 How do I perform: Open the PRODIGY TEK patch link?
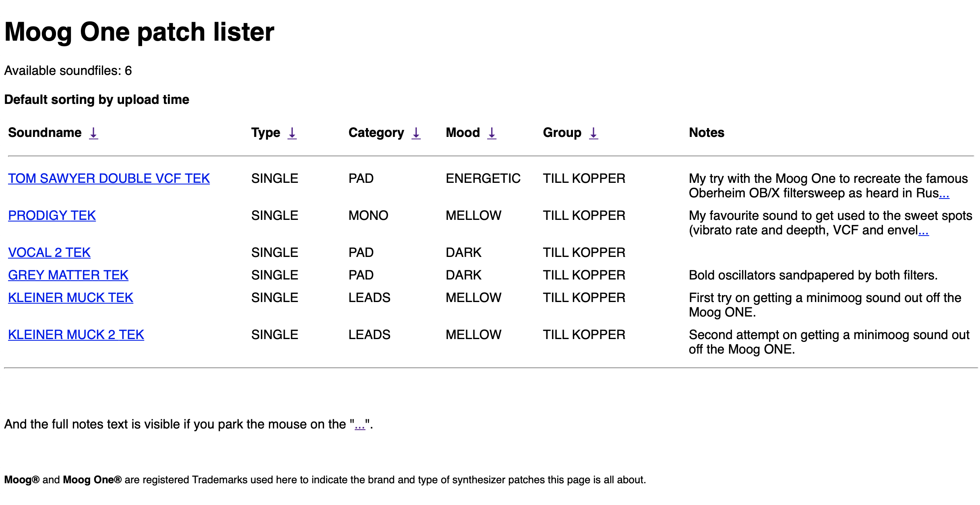click(52, 215)
